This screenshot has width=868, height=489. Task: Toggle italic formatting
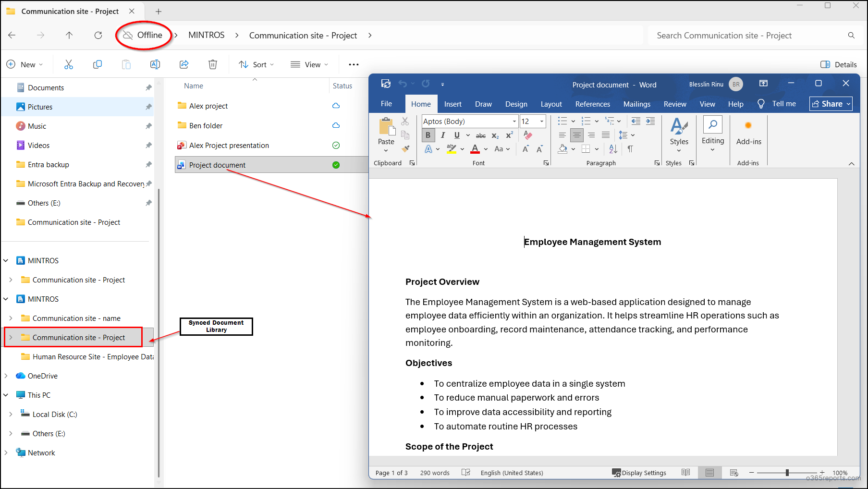pyautogui.click(x=442, y=135)
